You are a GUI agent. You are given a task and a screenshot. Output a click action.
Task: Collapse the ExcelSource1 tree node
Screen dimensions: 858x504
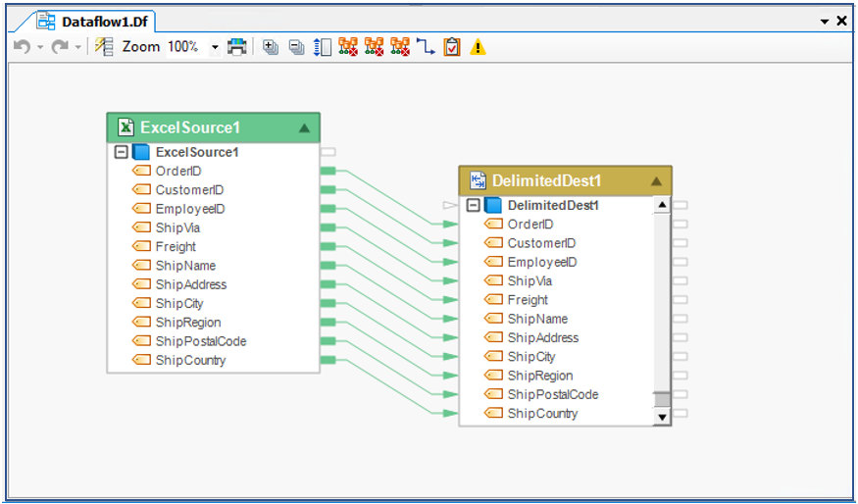[x=122, y=152]
